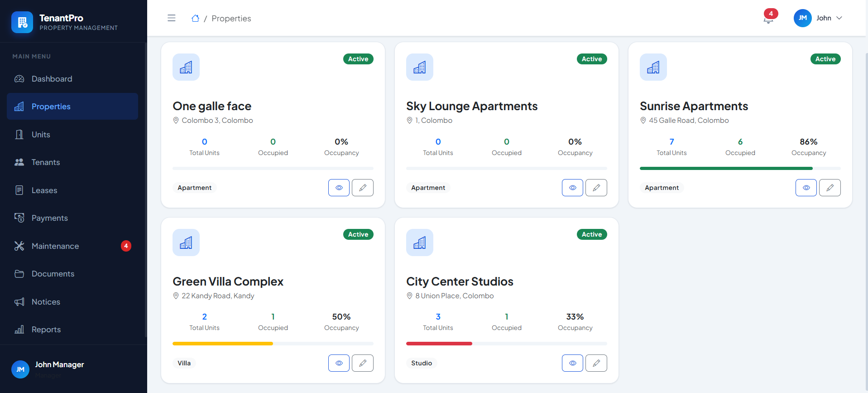View Green Villa Complex details
Screen dimensions: 868x393
[x=339, y=363]
